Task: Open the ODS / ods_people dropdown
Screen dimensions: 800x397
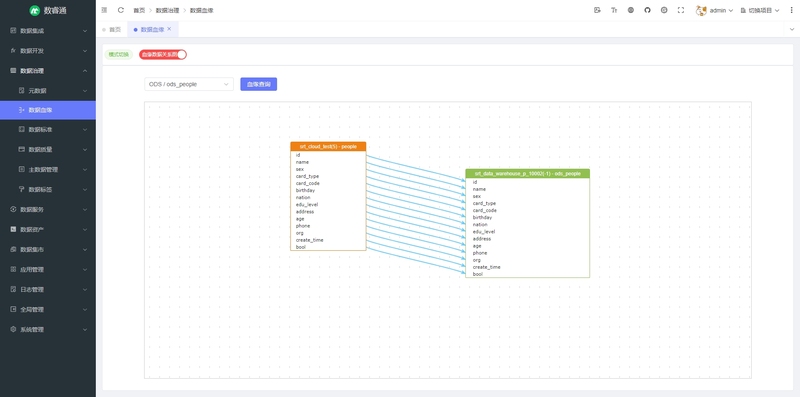Action: click(189, 84)
